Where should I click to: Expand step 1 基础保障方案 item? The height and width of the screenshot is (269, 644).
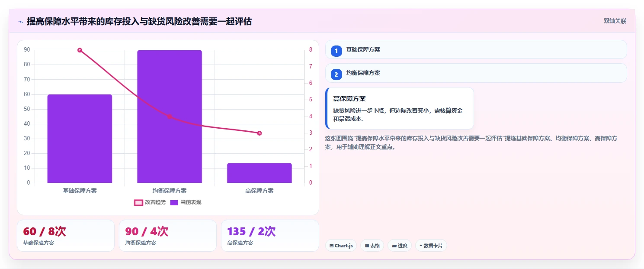pyautogui.click(x=476, y=49)
